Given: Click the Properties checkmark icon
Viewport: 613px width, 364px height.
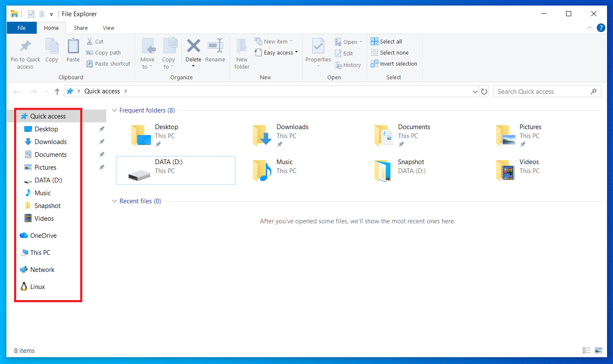Looking at the screenshot, I should click(x=318, y=46).
